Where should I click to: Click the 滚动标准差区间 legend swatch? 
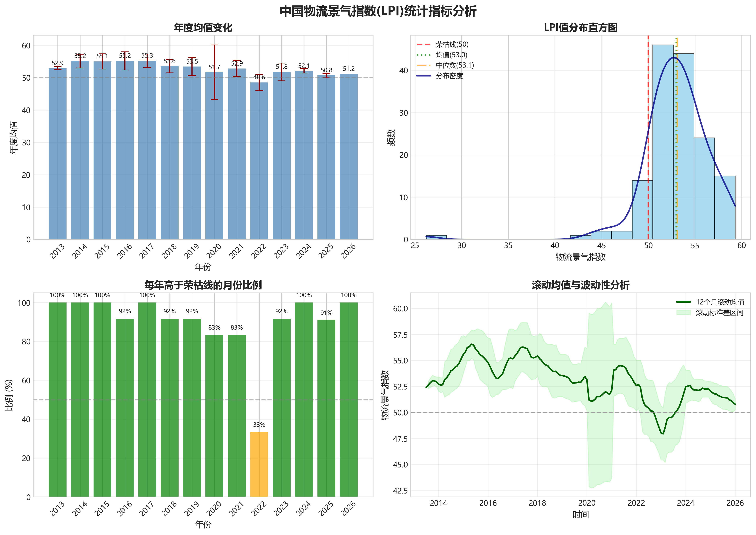tap(683, 313)
